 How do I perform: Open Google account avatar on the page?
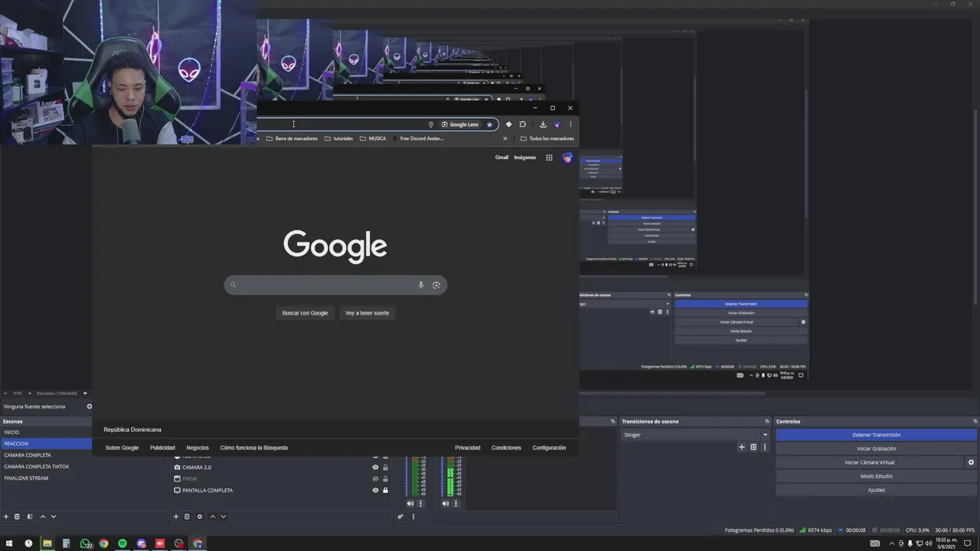point(567,158)
